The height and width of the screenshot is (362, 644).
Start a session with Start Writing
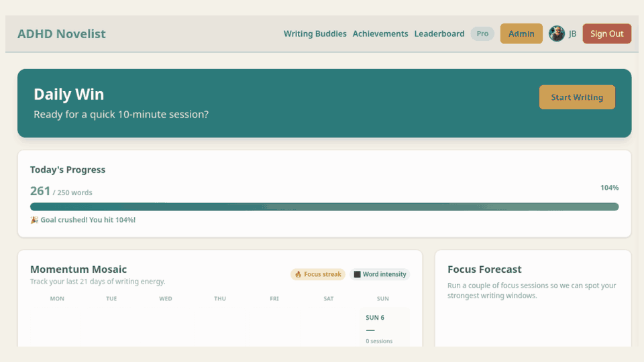pos(577,97)
